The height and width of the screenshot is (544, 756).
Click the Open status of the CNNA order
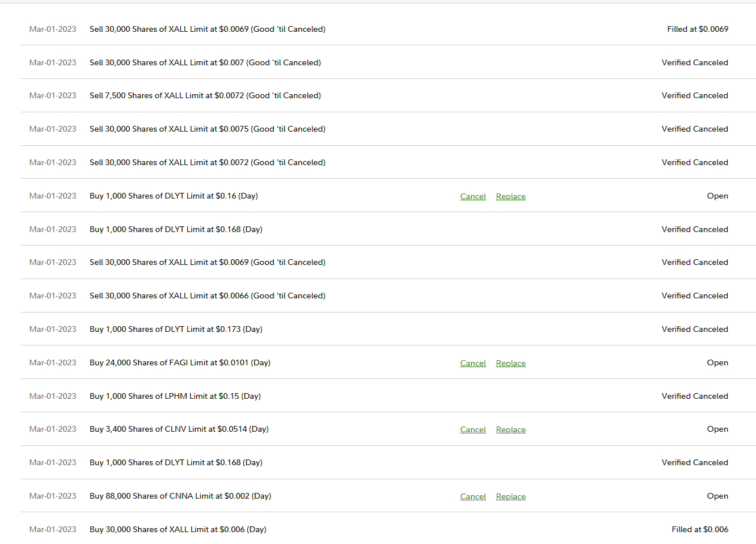[717, 496]
